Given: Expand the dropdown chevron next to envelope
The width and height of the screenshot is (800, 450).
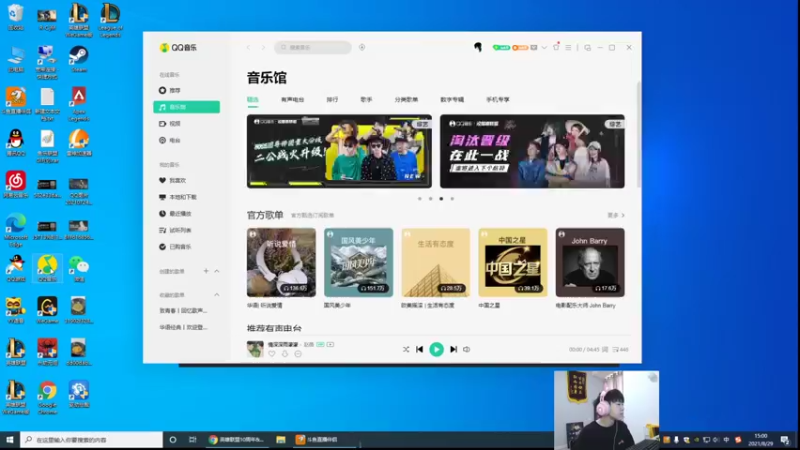Looking at the screenshot, I should tap(544, 47).
